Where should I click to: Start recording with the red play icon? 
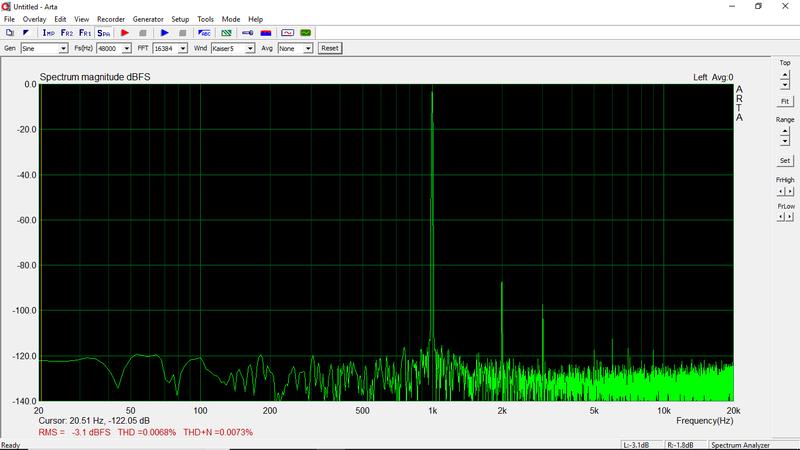tap(125, 33)
